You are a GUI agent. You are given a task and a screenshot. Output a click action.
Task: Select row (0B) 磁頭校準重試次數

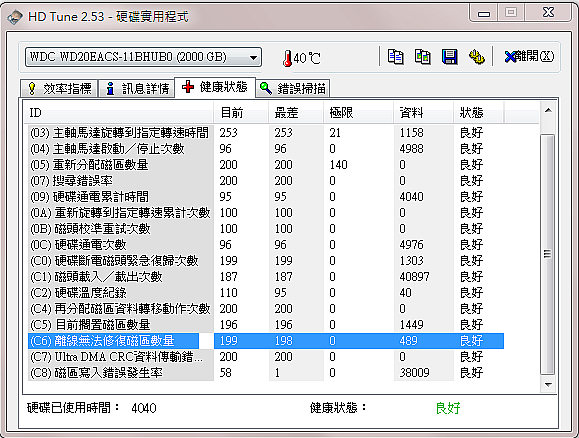tap(266, 229)
